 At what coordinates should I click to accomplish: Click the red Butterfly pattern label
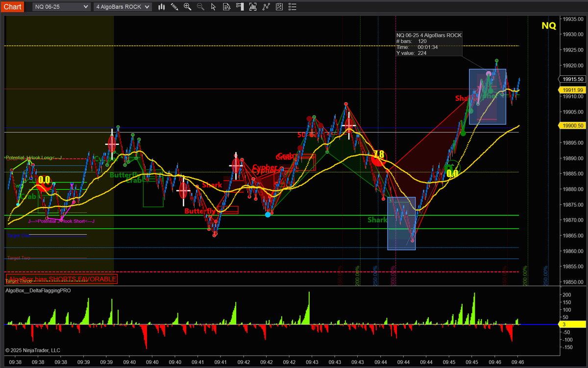(x=200, y=211)
